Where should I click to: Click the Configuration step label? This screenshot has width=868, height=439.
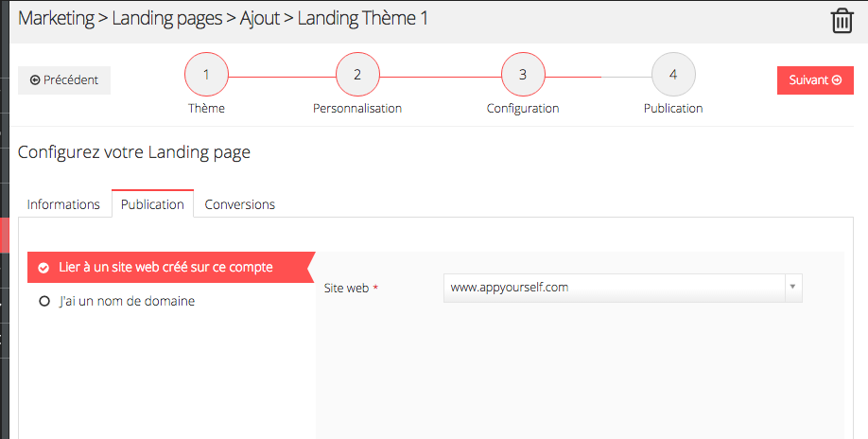point(523,109)
